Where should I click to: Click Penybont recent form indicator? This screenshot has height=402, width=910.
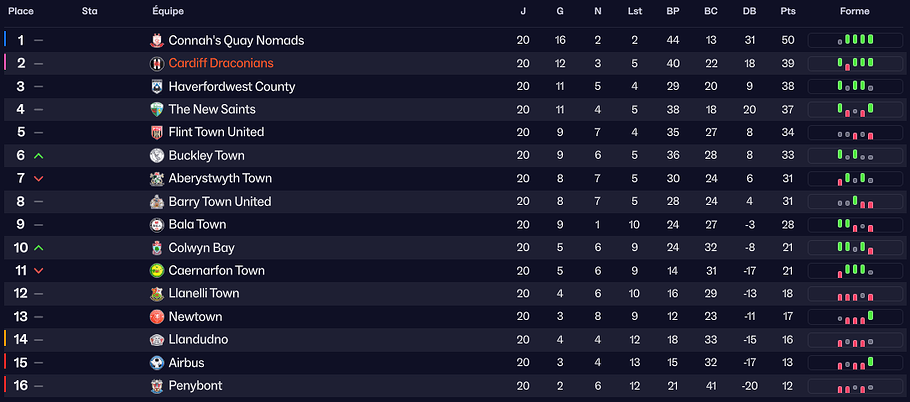pyautogui.click(x=855, y=386)
